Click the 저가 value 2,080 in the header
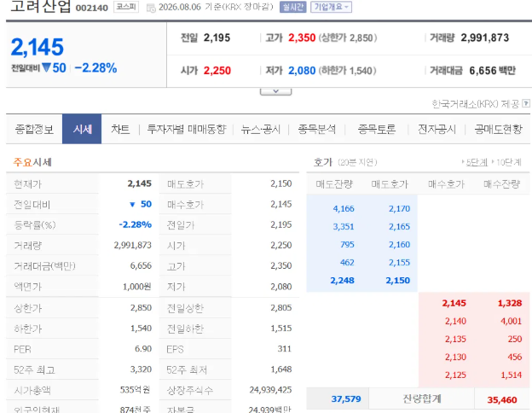The height and width of the screenshot is (413, 532). tap(302, 71)
